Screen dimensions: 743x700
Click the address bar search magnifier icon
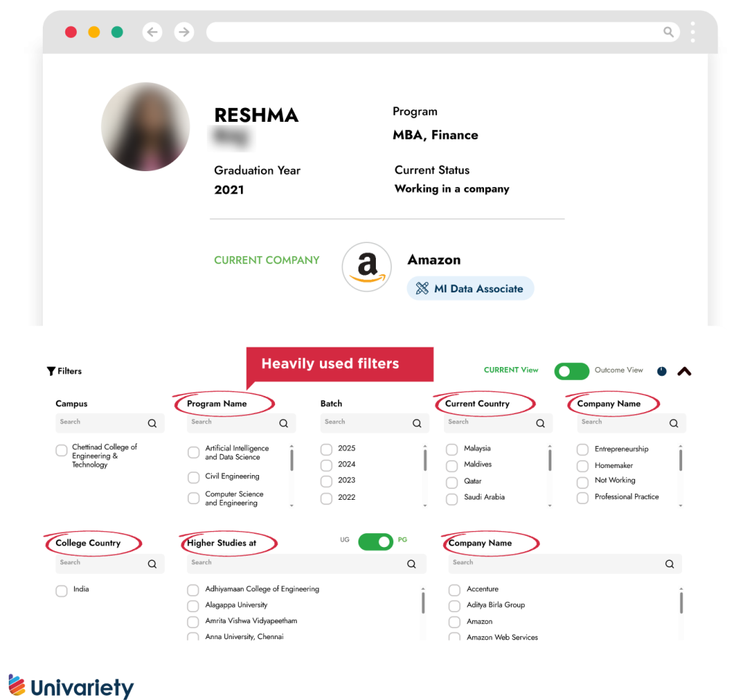(x=668, y=32)
